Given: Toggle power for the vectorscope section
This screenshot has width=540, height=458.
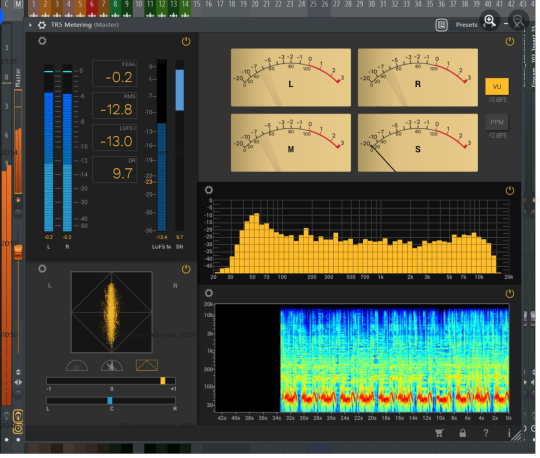Looking at the screenshot, I should pyautogui.click(x=186, y=269).
